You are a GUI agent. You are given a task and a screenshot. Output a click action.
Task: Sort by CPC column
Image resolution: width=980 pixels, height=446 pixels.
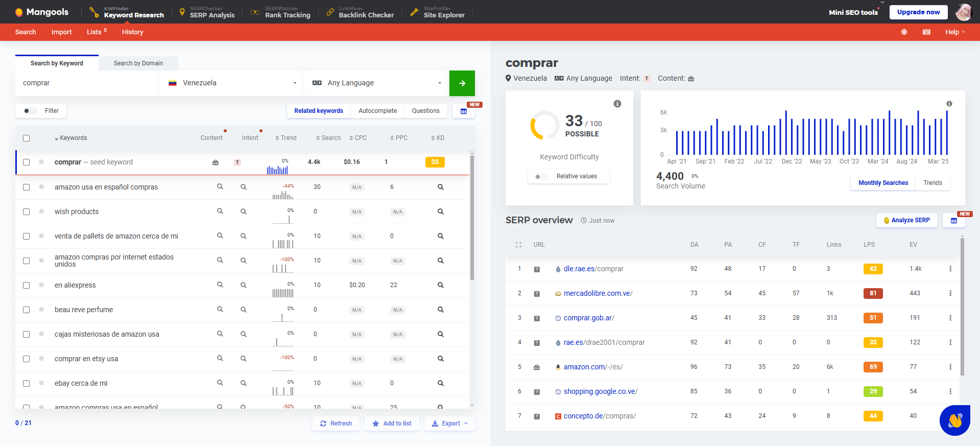pos(358,138)
